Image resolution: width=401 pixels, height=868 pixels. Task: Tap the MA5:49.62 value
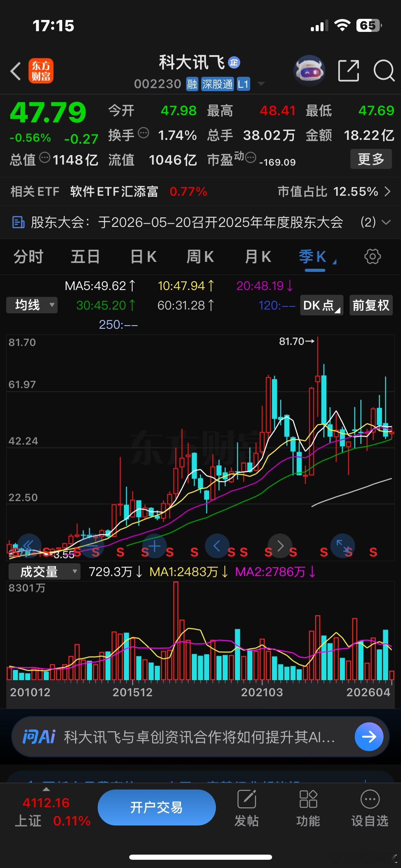click(100, 286)
